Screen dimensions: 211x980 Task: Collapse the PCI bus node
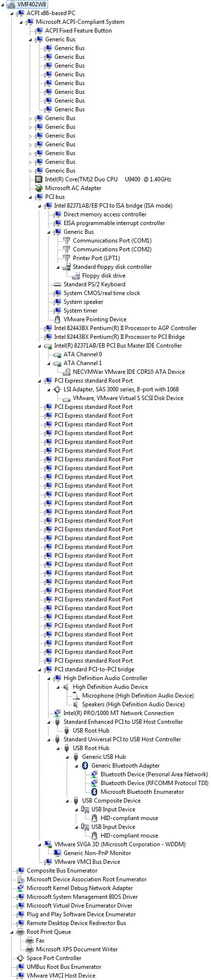[x=31, y=197]
